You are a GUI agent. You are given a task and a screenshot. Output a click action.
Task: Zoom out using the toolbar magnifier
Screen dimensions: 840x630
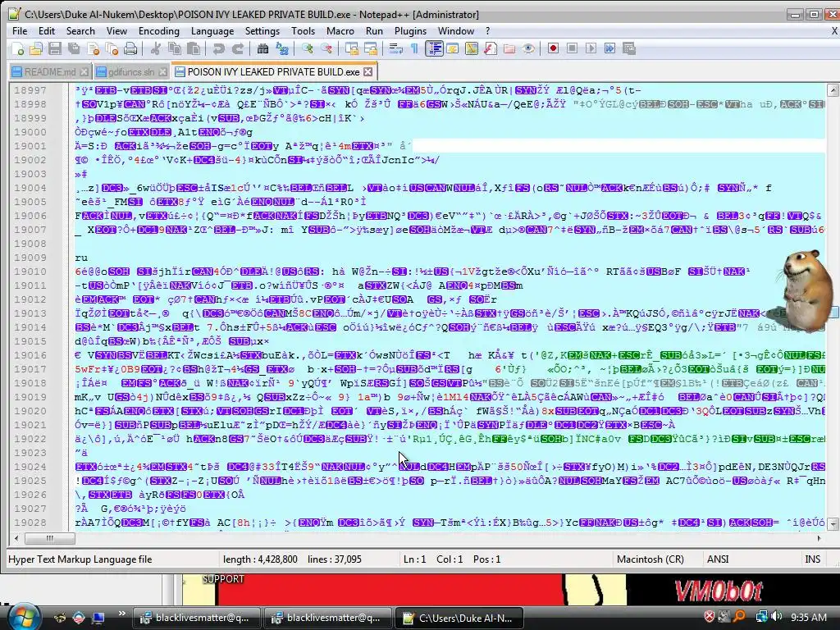point(326,48)
